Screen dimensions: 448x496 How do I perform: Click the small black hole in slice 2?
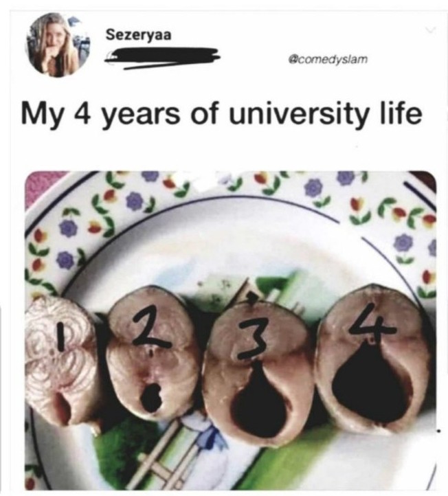(151, 397)
